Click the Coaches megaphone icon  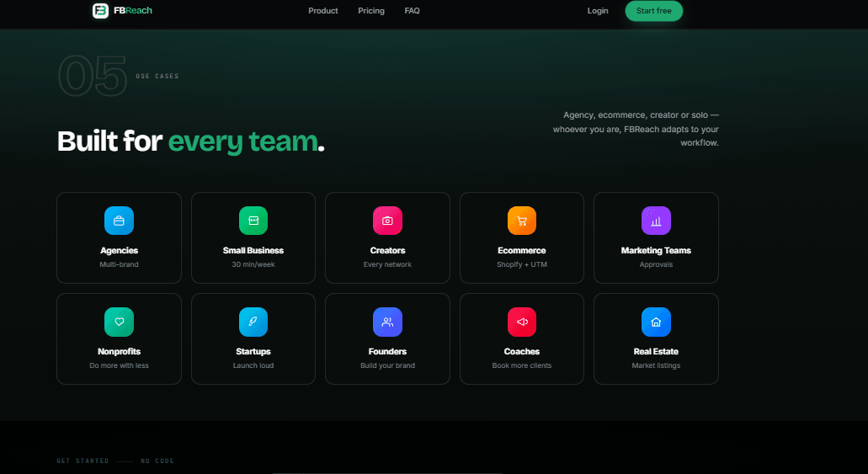(522, 322)
